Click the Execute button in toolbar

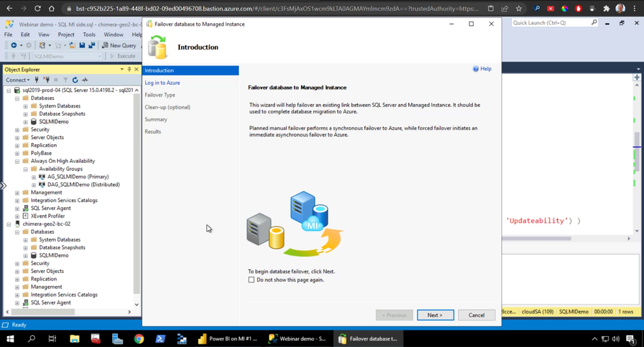pos(122,56)
